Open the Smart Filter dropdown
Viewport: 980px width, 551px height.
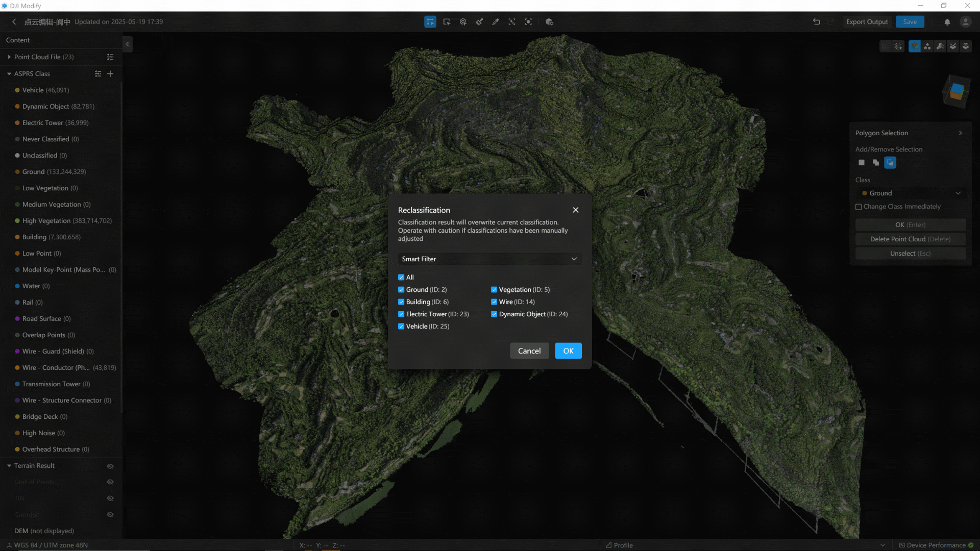489,259
